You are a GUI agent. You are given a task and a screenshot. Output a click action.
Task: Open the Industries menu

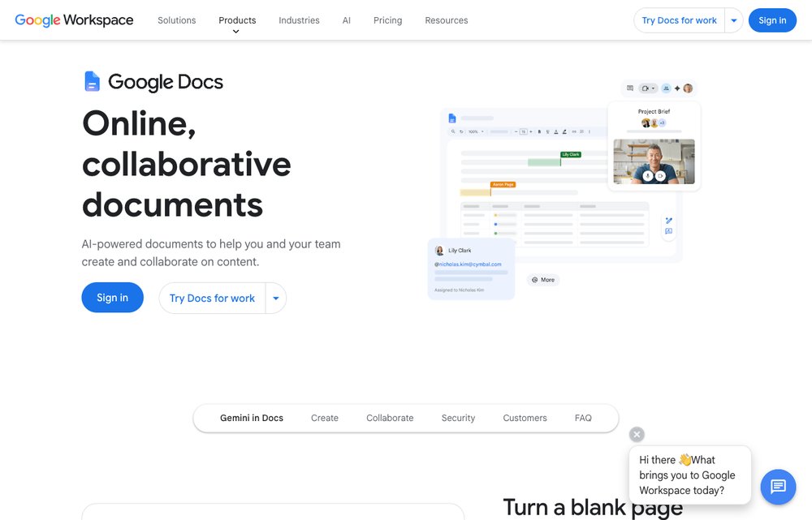point(299,20)
